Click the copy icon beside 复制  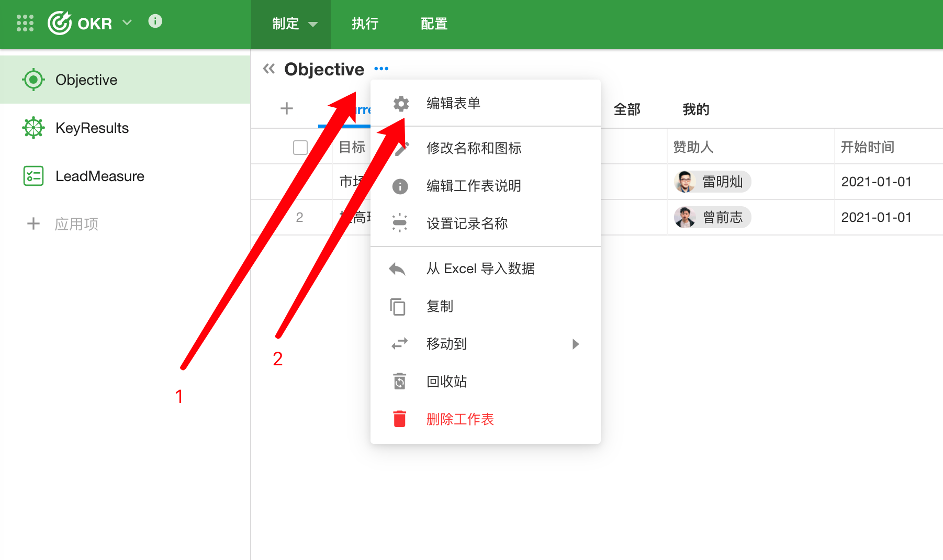[x=398, y=307]
